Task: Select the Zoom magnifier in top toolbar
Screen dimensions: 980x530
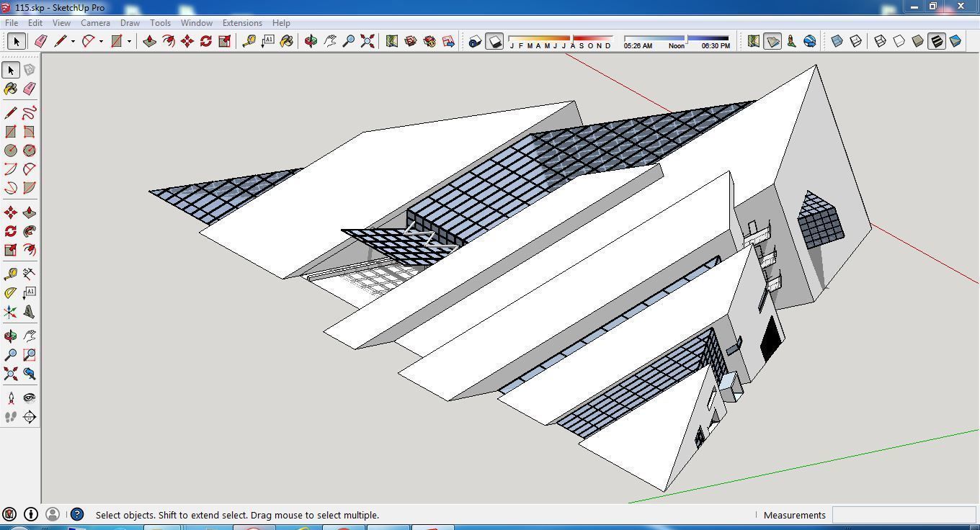Action: 348,41
